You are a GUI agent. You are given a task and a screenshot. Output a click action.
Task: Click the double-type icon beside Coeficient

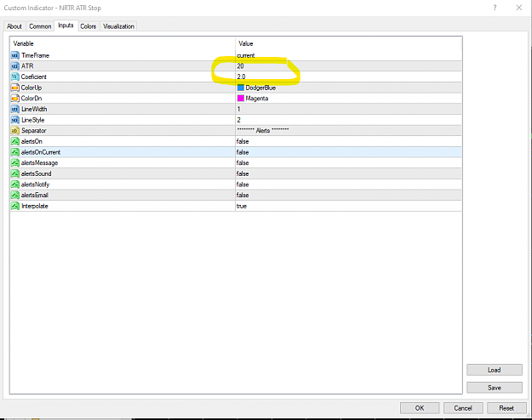pos(15,77)
